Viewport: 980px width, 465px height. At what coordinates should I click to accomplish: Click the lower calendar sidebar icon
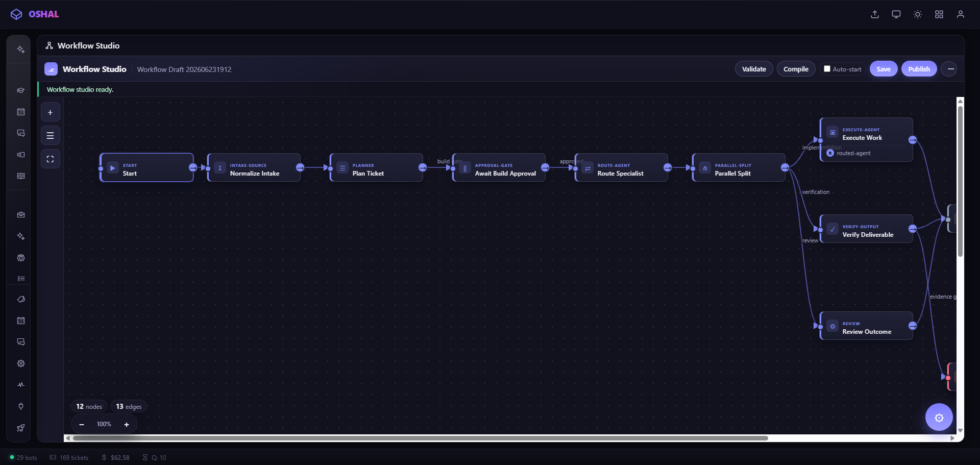coord(21,321)
